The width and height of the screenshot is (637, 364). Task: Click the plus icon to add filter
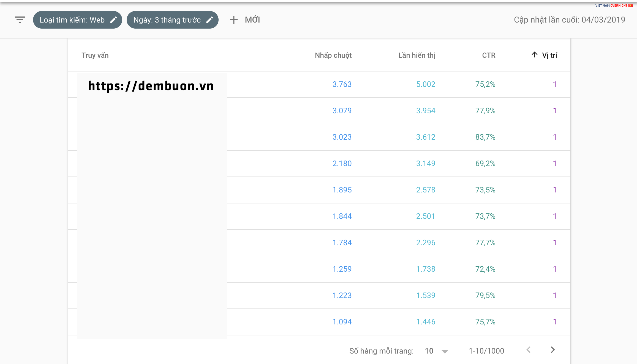(234, 20)
